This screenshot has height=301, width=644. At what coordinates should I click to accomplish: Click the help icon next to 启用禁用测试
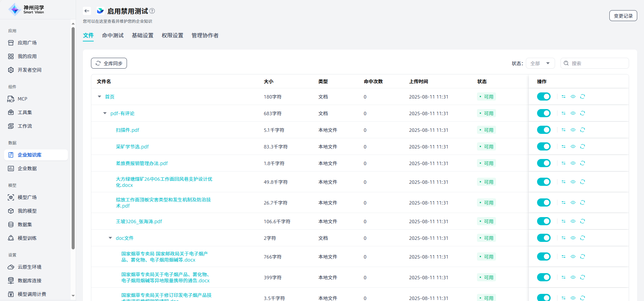(152, 11)
